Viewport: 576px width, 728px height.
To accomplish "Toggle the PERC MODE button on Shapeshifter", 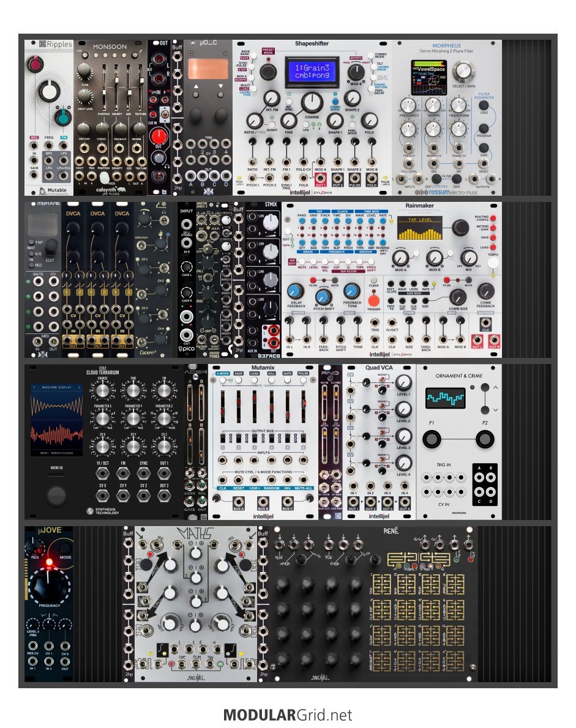I will tap(352, 124).
